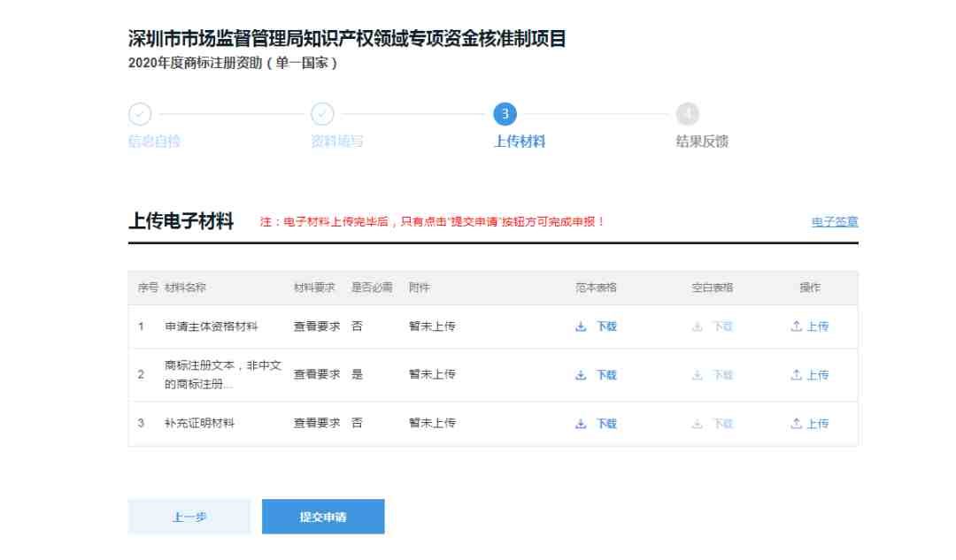
Task: Click 下载 text in 范本表格 for row 2
Action: pos(606,375)
